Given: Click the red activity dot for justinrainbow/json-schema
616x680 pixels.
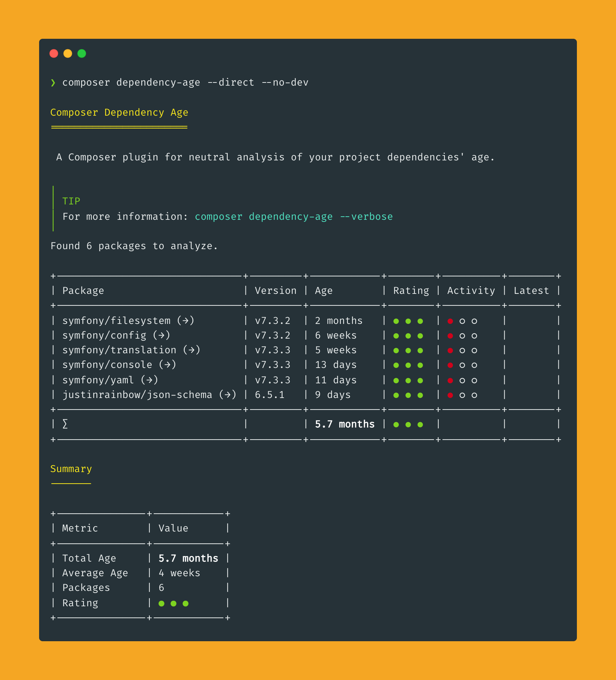Looking at the screenshot, I should [x=450, y=395].
